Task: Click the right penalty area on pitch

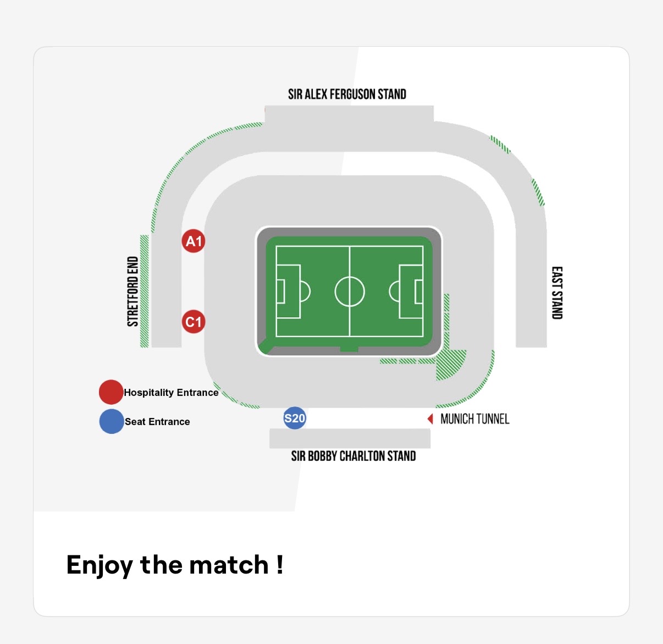Action: (x=411, y=291)
